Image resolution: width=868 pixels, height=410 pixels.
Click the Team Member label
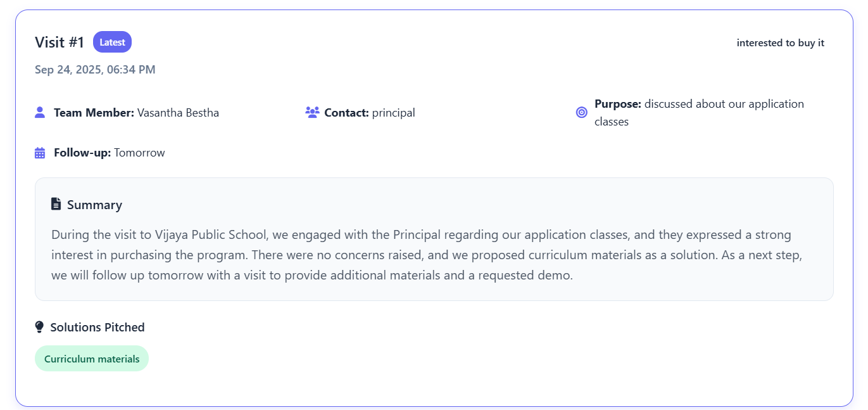pyautogui.click(x=94, y=113)
